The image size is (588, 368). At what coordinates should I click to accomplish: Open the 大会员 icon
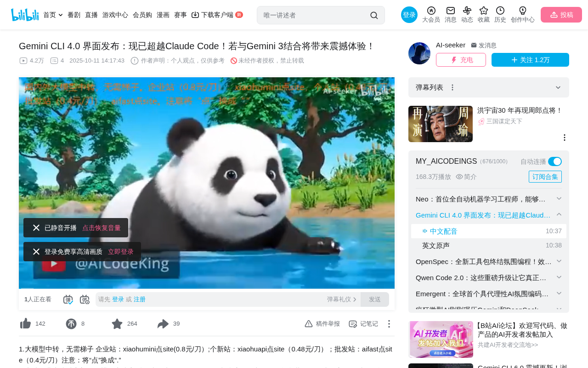pyautogui.click(x=431, y=11)
